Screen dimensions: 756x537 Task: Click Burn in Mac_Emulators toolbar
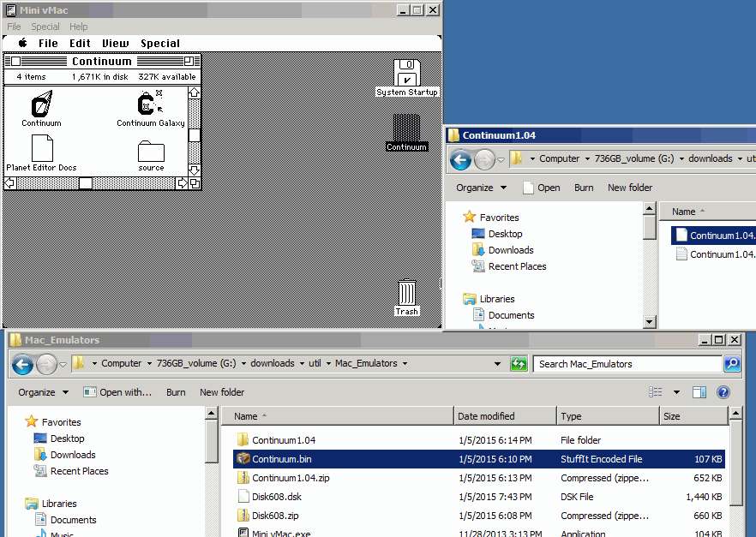[x=176, y=392]
